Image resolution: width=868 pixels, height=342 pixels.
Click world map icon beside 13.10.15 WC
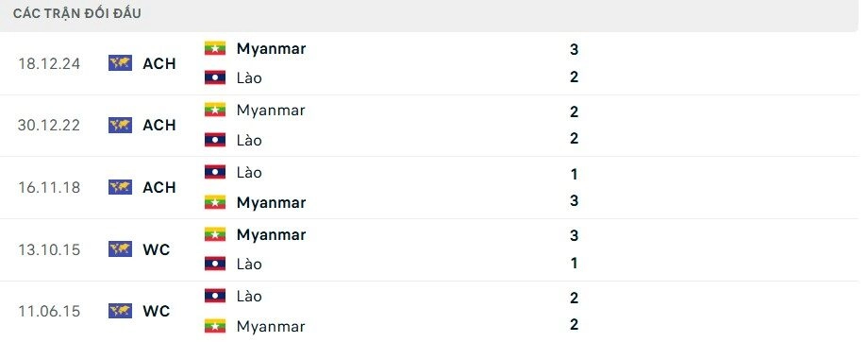pos(120,249)
